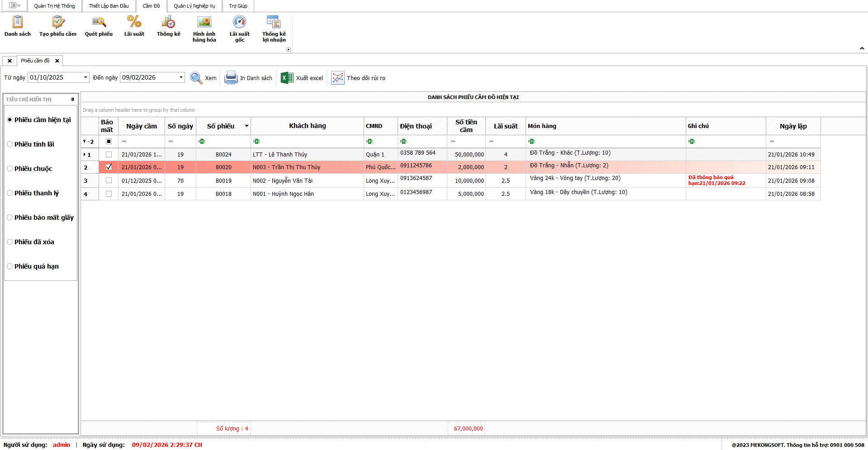Sort by the Món hàng column header

(x=606, y=126)
